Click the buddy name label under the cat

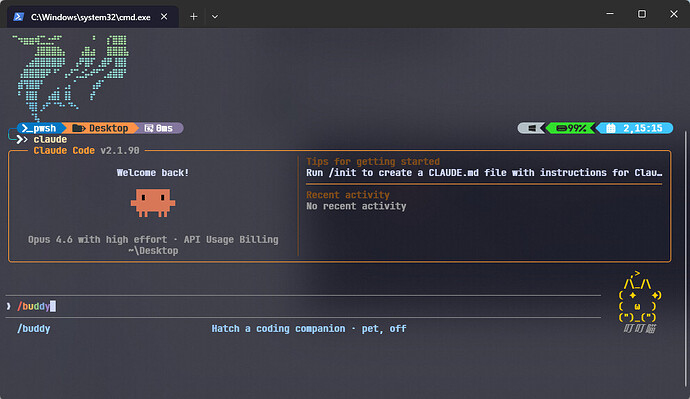coord(639,329)
